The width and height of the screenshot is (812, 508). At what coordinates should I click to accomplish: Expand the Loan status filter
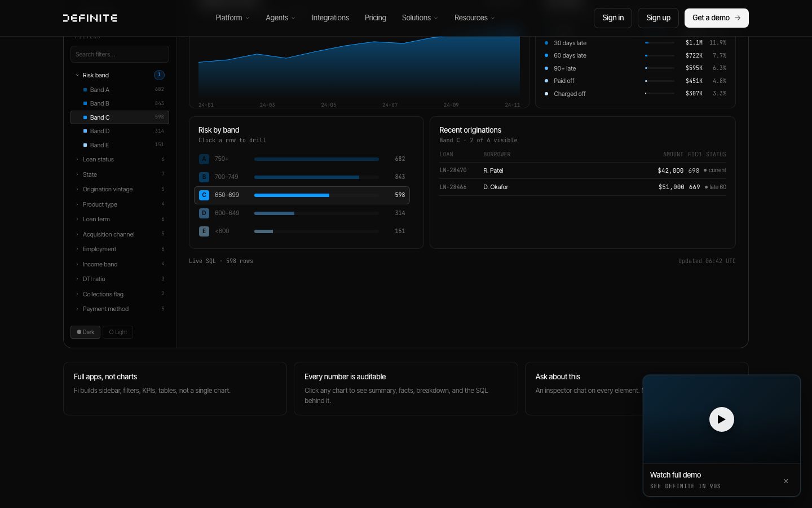point(120,159)
